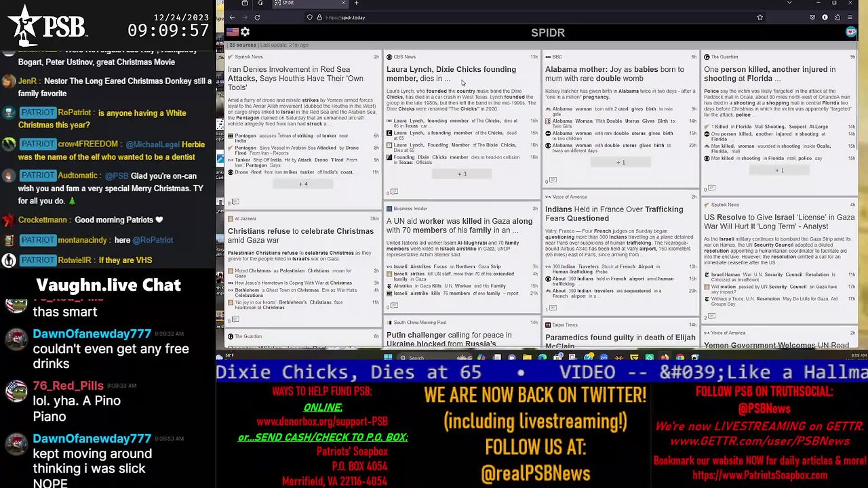Image resolution: width=868 pixels, height=488 pixels.
Task: Open related story Bethlehem a Ghost Town on Christmas Eve
Action: [296, 293]
